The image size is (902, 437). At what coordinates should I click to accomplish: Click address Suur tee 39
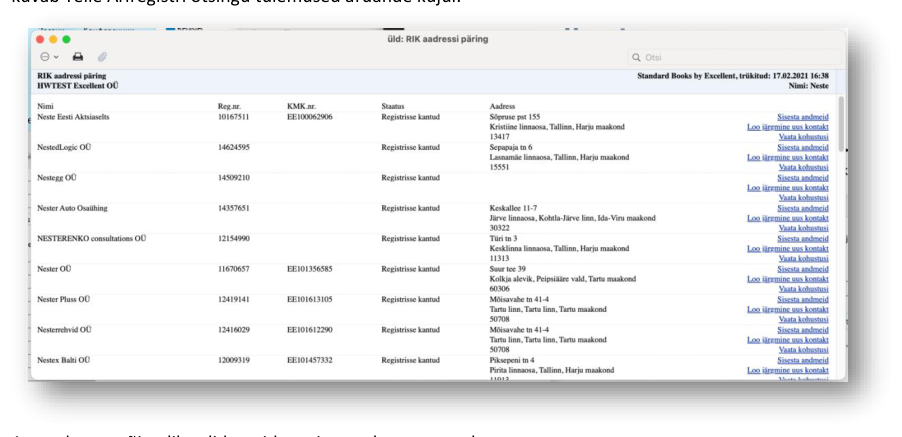pos(507,269)
